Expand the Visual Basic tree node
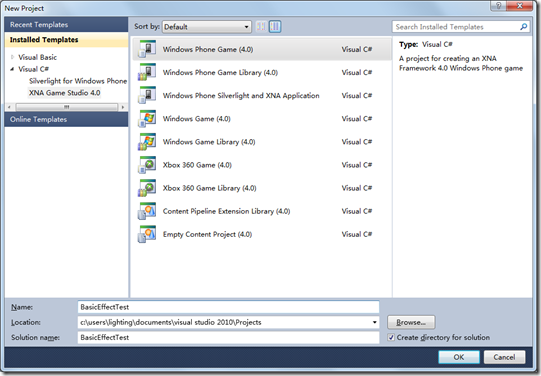Screen dimensions: 541x376 (12, 57)
